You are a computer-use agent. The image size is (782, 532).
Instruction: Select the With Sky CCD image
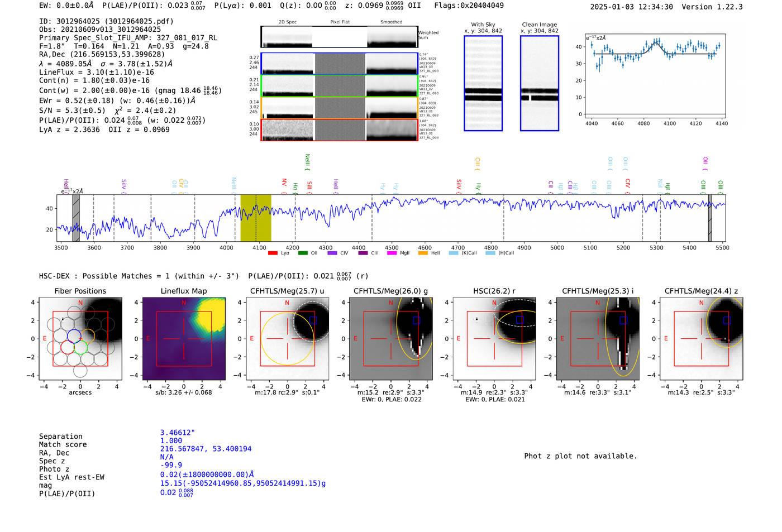(x=483, y=83)
